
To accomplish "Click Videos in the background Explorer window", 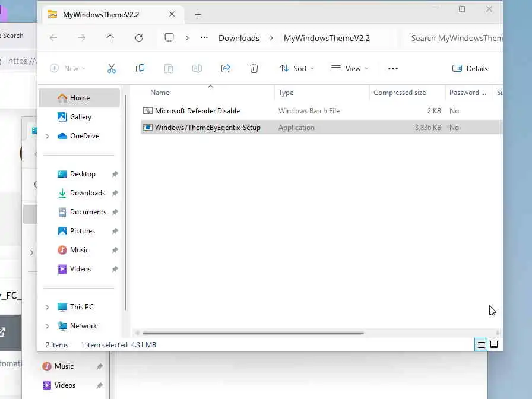I will click(x=65, y=385).
